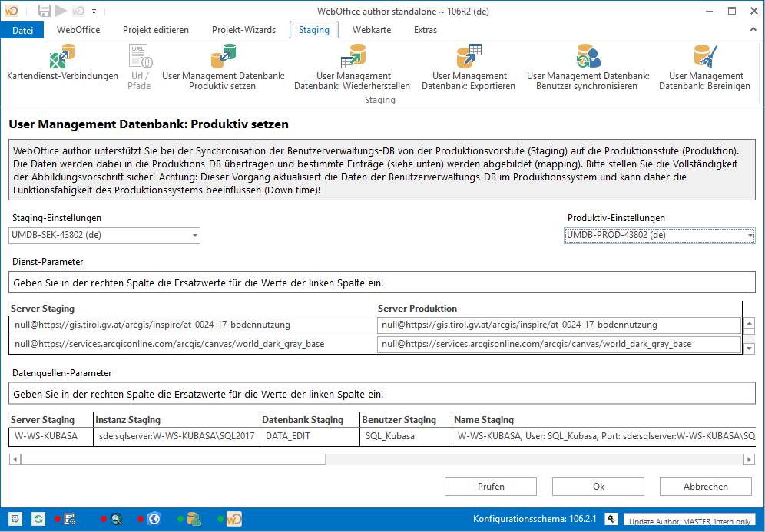Expand the quick access toolbar dropdown arrow
The image size is (765, 532).
click(x=94, y=11)
